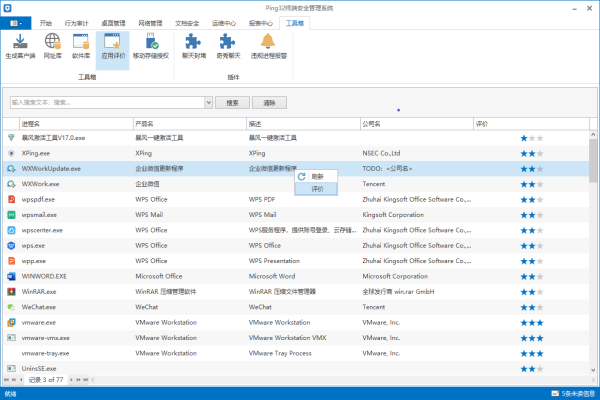The image size is (600, 400).
Task: Sort by the 评价 column header
Action: (x=531, y=124)
